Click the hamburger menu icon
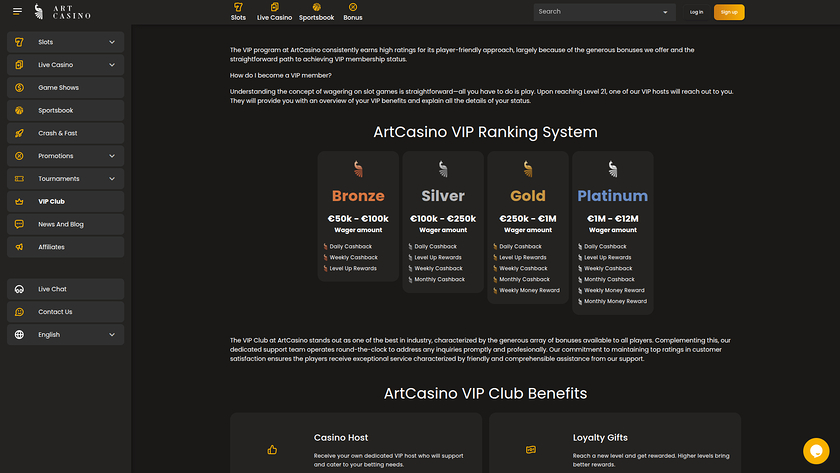Image resolution: width=840 pixels, height=473 pixels. pyautogui.click(x=17, y=12)
